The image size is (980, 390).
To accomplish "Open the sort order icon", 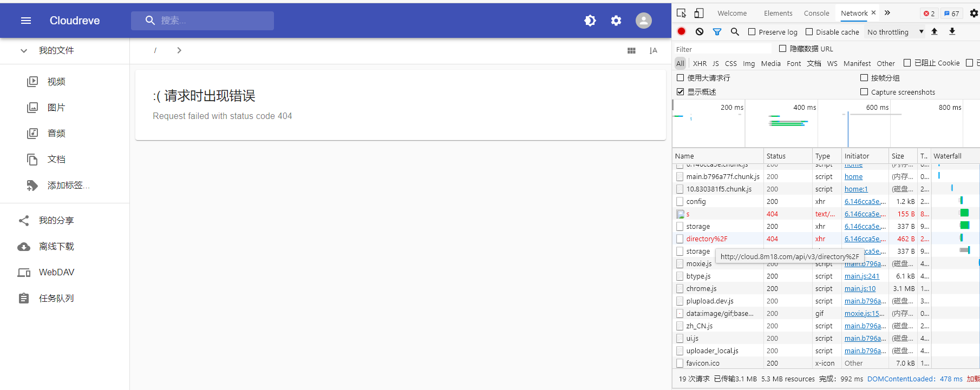I will click(x=653, y=50).
